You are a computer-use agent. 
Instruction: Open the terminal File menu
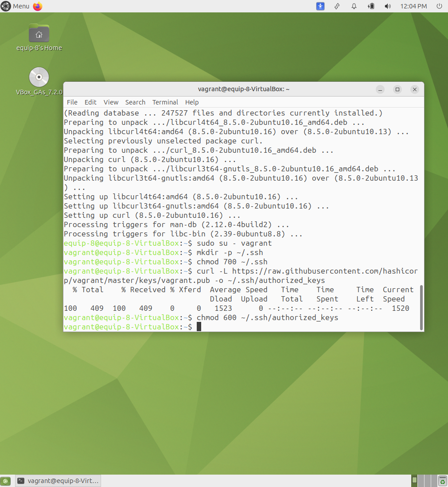point(72,102)
